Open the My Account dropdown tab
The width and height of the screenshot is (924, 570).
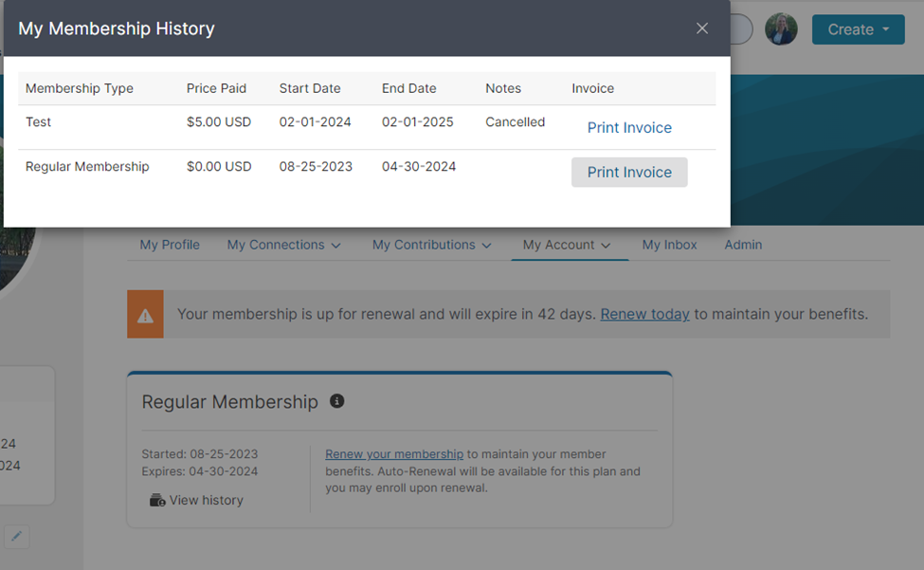tap(567, 245)
